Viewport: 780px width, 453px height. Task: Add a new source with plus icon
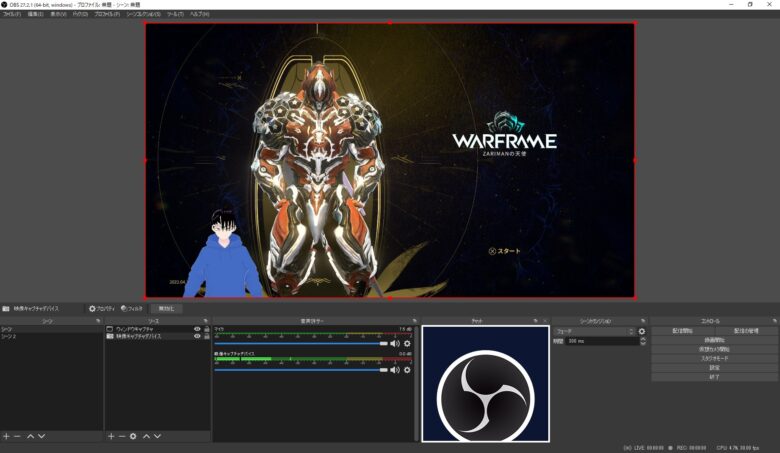coord(111,436)
